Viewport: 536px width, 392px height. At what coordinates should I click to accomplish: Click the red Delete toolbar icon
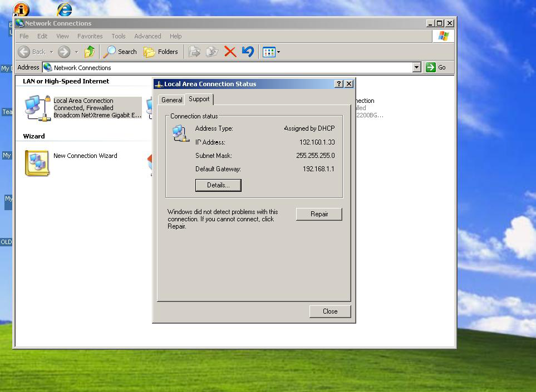tap(230, 52)
